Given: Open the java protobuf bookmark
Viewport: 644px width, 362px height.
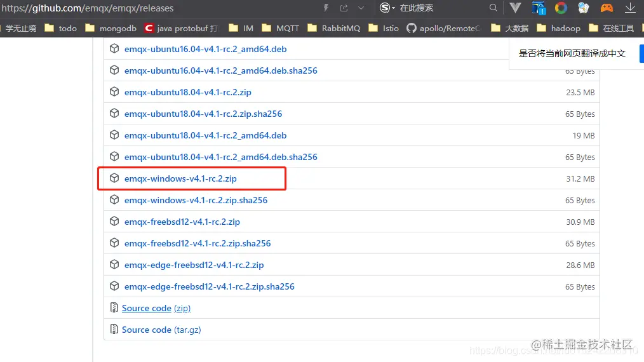Looking at the screenshot, I should click(x=182, y=28).
